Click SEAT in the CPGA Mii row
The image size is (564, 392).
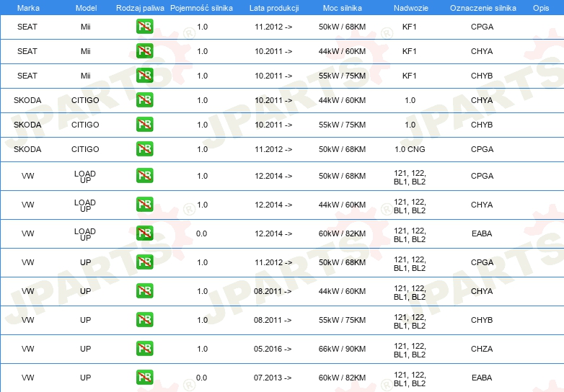[27, 27]
